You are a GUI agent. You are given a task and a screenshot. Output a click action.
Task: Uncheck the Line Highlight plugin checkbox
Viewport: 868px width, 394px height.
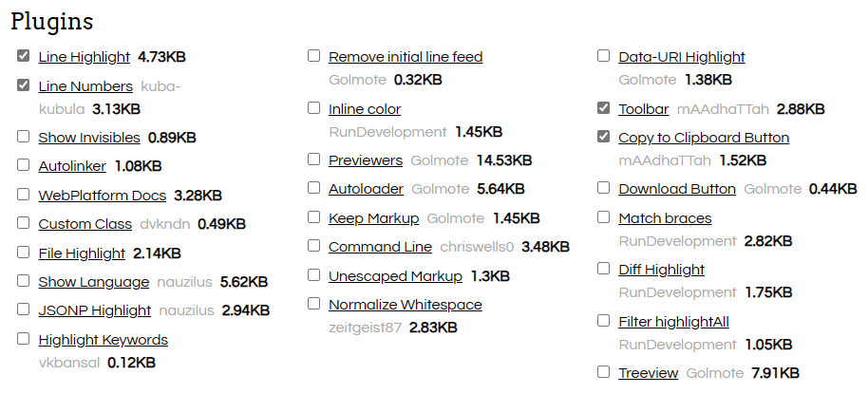(x=24, y=57)
